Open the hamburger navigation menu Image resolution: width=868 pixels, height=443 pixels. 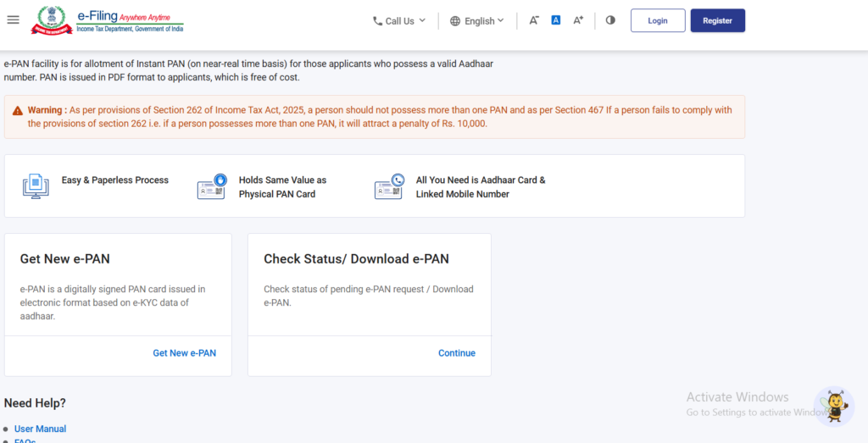13,20
